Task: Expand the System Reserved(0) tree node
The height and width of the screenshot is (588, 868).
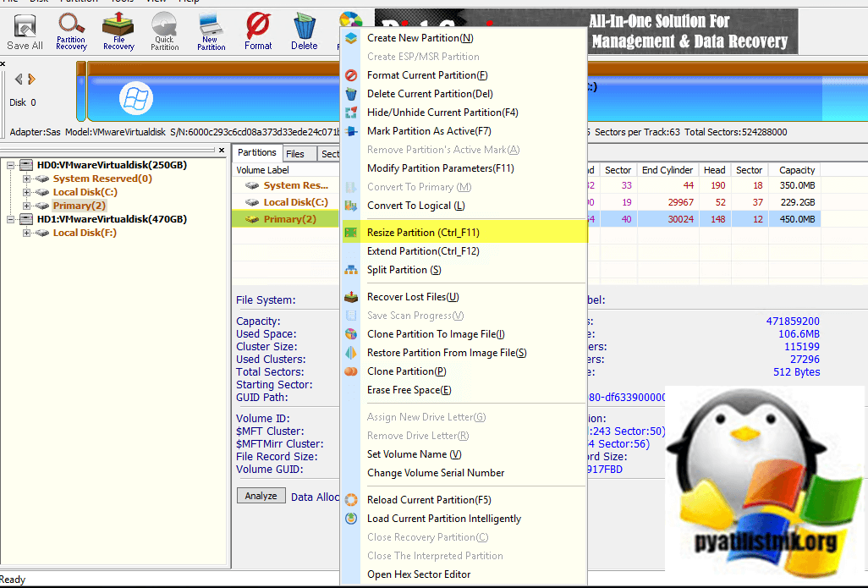Action: click(x=26, y=179)
